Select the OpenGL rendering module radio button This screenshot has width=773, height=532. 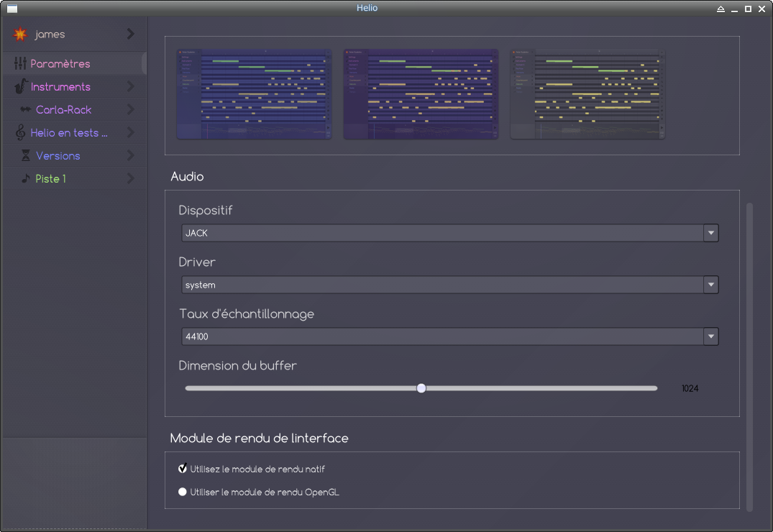(x=183, y=492)
